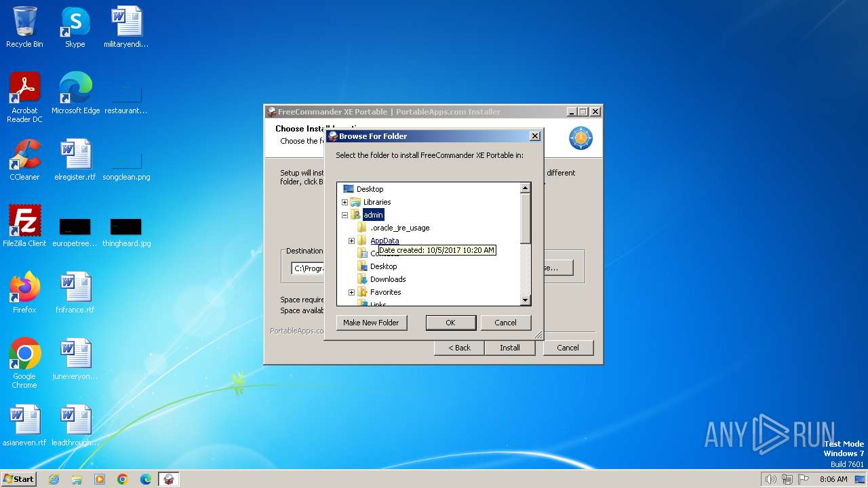Click the volume speaker tray icon

(x=770, y=479)
